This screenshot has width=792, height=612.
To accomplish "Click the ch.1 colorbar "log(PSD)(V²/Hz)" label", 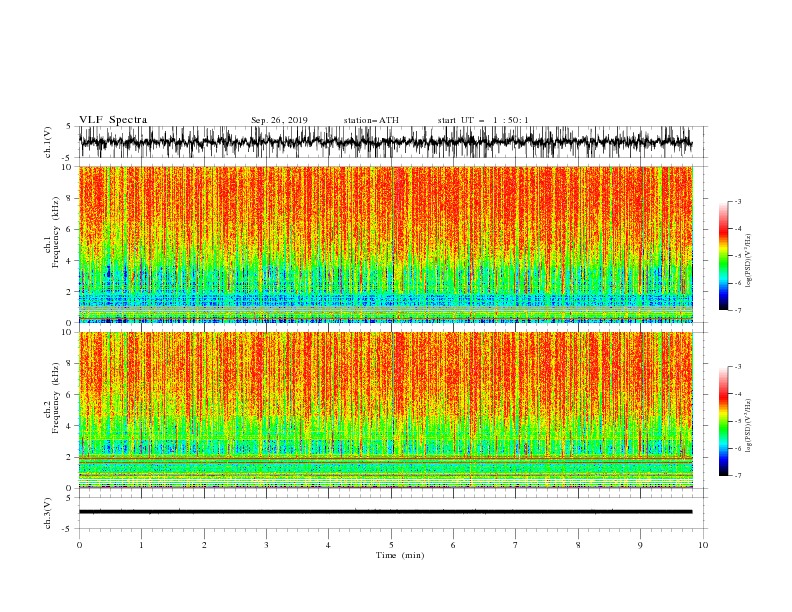I will (x=749, y=261).
